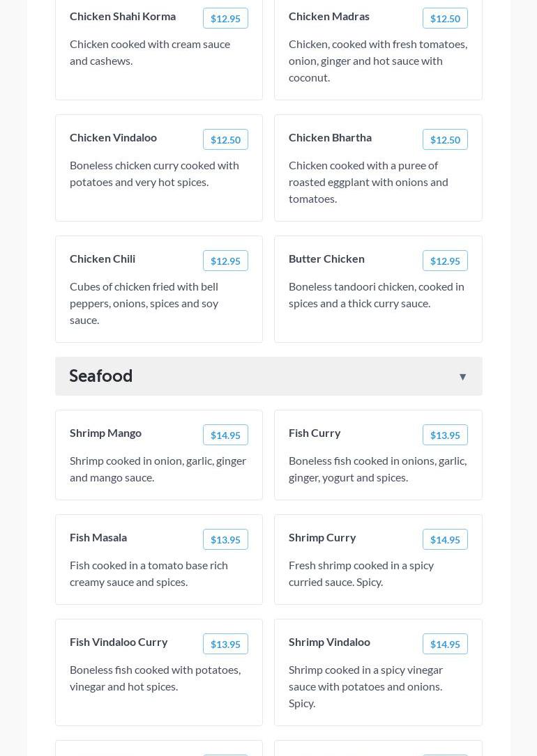Open the Shrimp Mango item title

click(105, 433)
